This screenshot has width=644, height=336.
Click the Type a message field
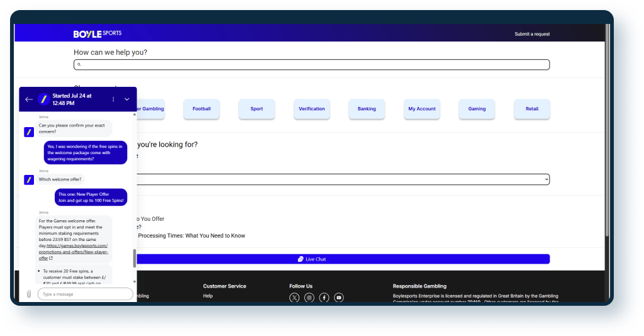pyautogui.click(x=85, y=294)
